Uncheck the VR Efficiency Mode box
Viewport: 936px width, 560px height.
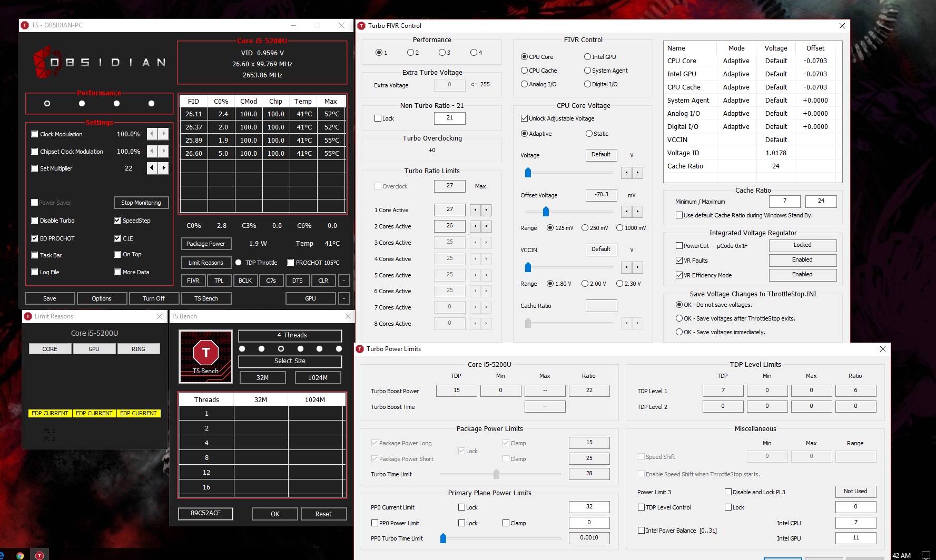[679, 275]
